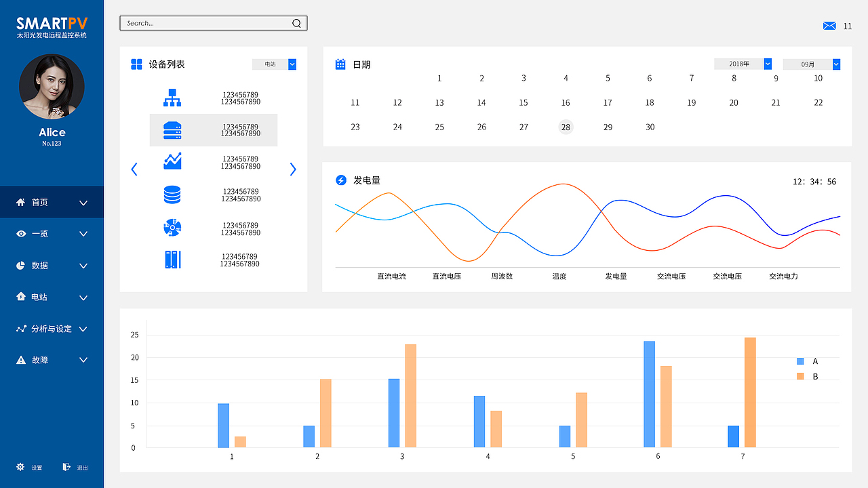Click the 日期 calendar icon
The height and width of the screenshot is (488, 868).
pos(340,64)
